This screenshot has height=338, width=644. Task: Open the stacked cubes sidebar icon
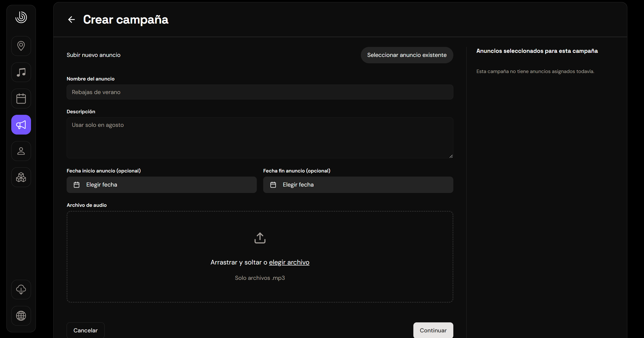click(21, 177)
